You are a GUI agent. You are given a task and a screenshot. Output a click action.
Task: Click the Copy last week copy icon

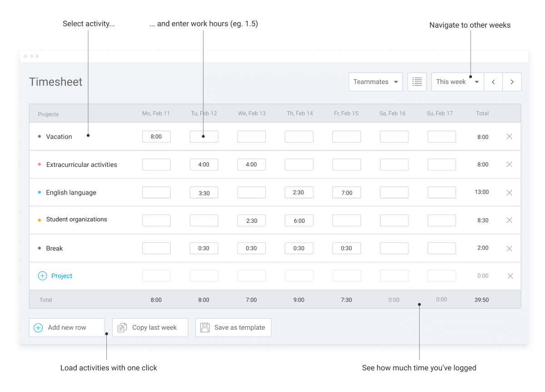pos(122,327)
